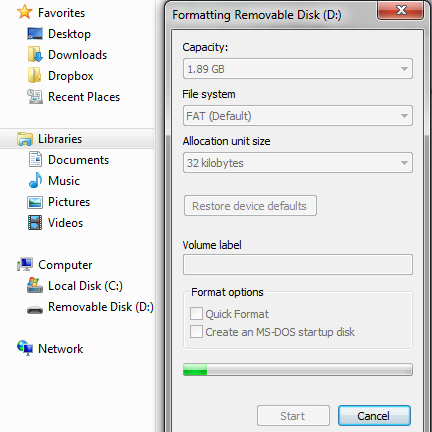Click the Recent Places icon

pyautogui.click(x=35, y=97)
